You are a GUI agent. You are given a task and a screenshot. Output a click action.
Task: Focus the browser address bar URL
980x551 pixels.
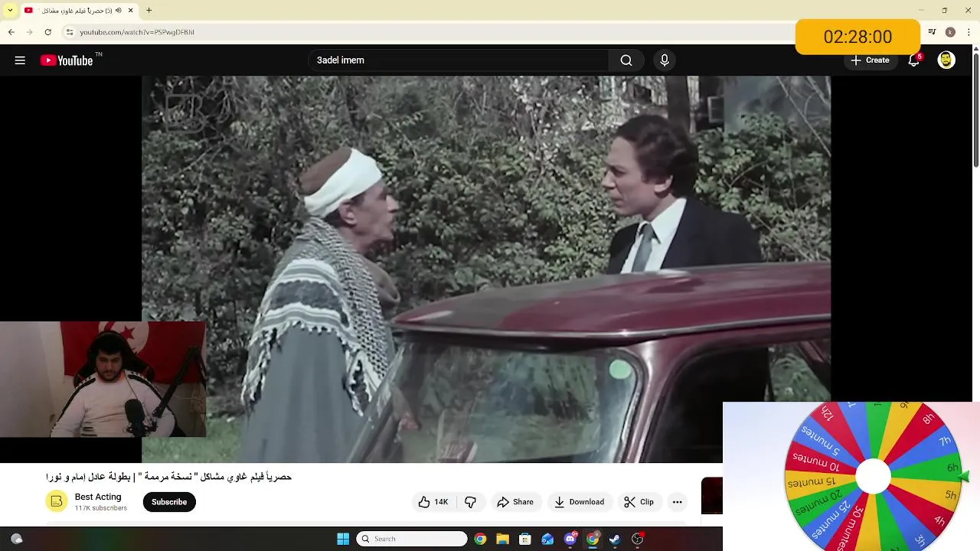click(x=137, y=32)
